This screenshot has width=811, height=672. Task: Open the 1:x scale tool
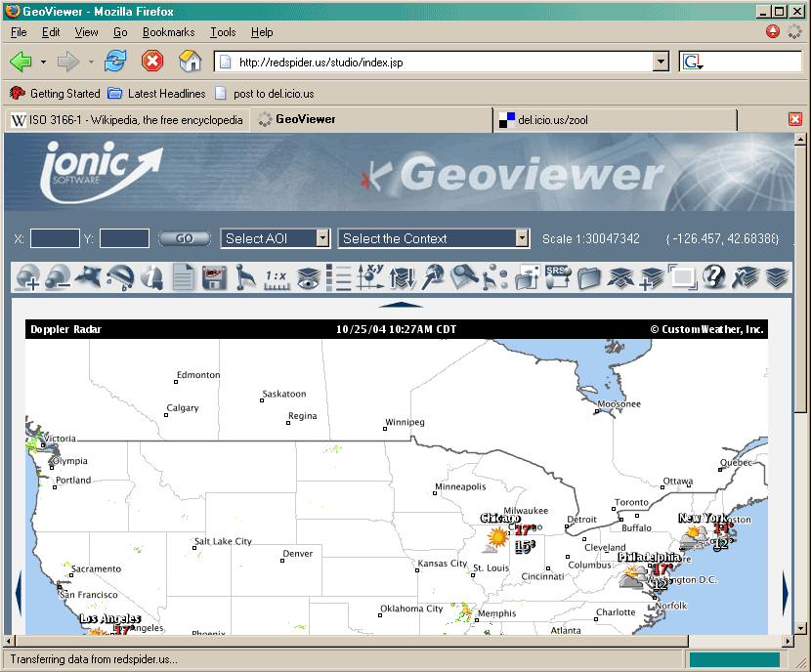[277, 278]
